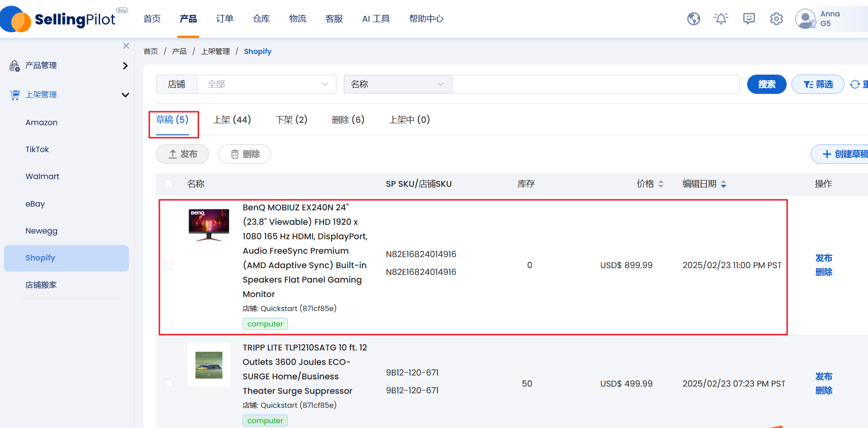The image size is (868, 428).
Task: Open the 店铺 全部 dropdown
Action: [x=267, y=84]
